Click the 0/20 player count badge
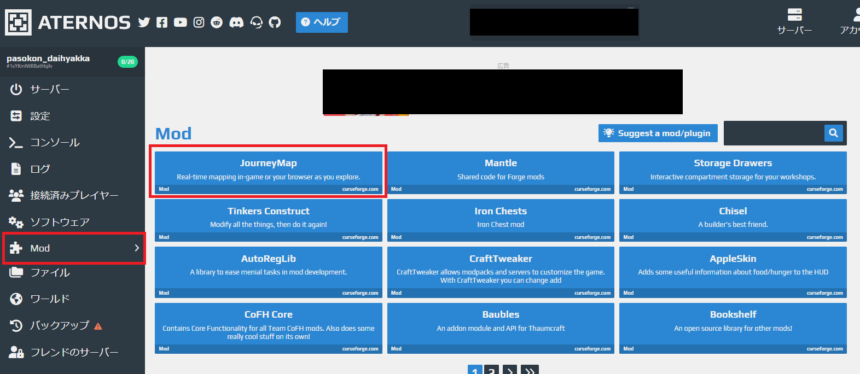The image size is (860, 374). [x=128, y=62]
